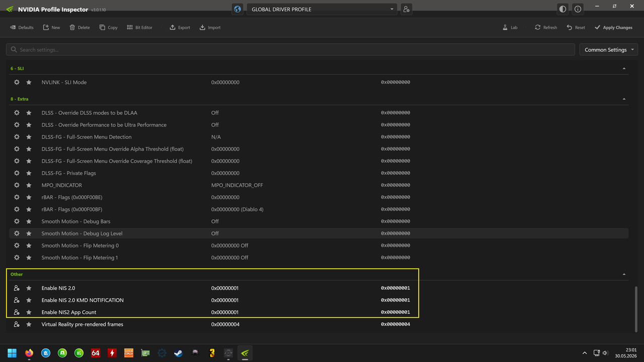Viewport: 644px width, 362px height.
Task: Toggle favorite star for MPO_INDICATOR
Action: (29, 185)
